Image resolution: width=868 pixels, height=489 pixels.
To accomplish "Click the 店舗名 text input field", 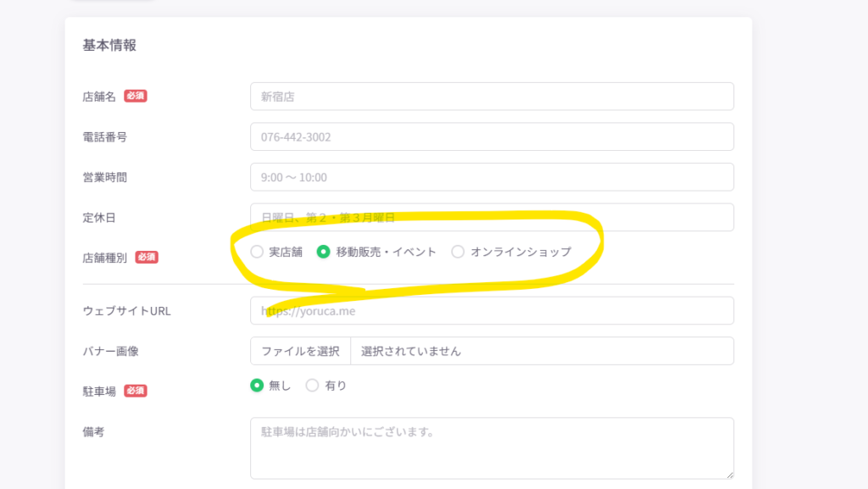I will tap(492, 97).
